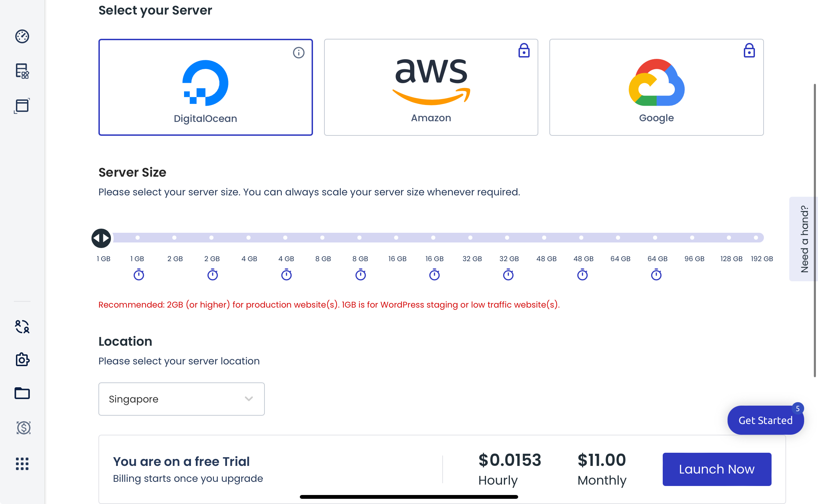
Task: Open the applications window icon in sidebar
Action: tap(22, 106)
